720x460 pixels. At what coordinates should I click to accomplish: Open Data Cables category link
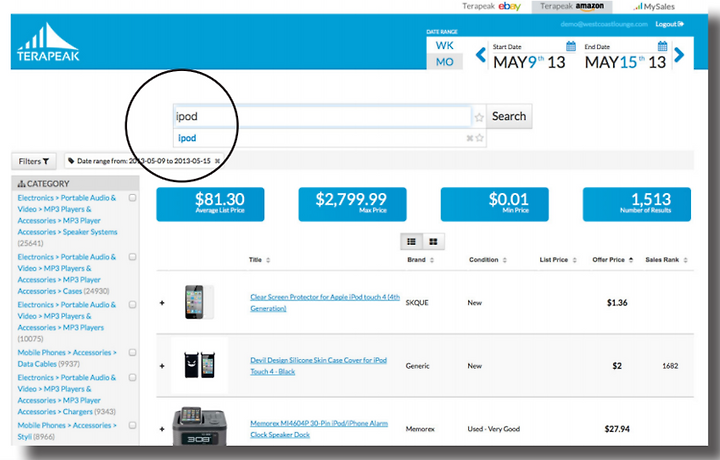pyautogui.click(x=67, y=358)
